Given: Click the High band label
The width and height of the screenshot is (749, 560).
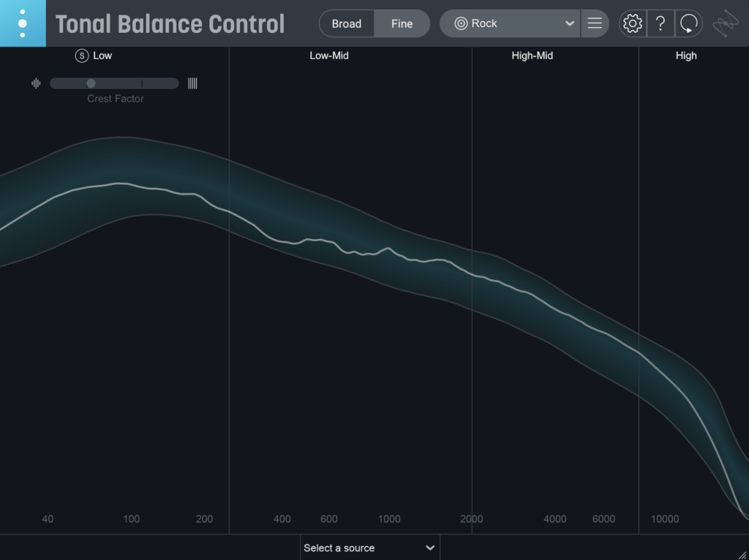Looking at the screenshot, I should 686,55.
